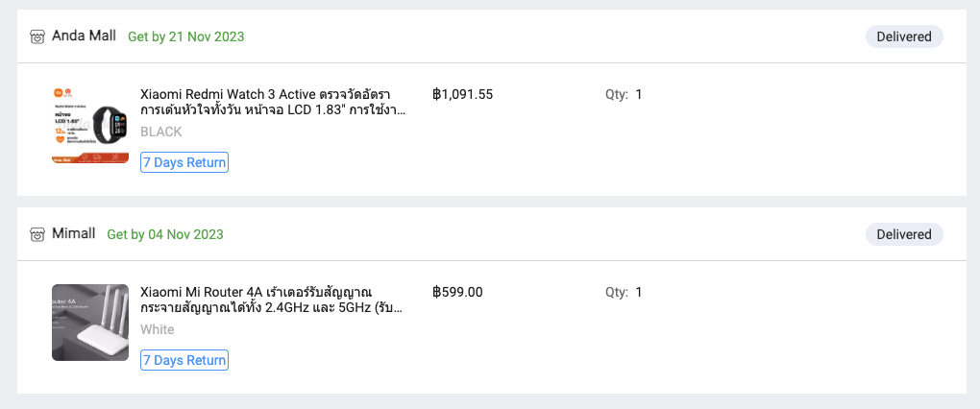Open the Xiaomi Mi Router 4A title

click(x=271, y=300)
